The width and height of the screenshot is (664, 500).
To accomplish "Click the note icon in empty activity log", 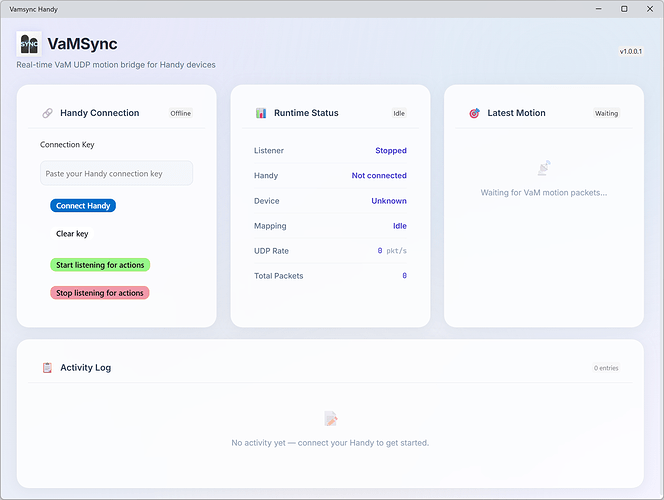I will coord(330,418).
